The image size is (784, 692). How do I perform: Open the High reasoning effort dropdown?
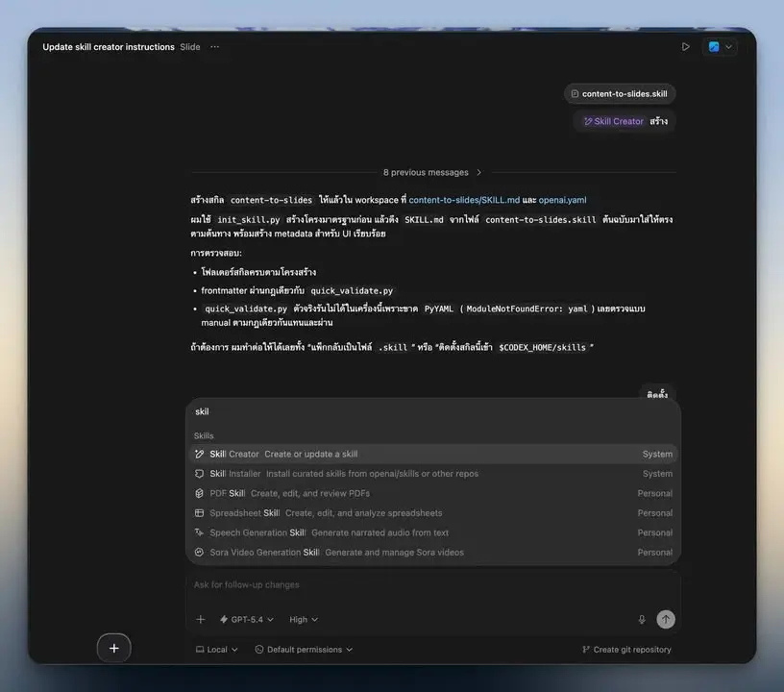click(304, 620)
